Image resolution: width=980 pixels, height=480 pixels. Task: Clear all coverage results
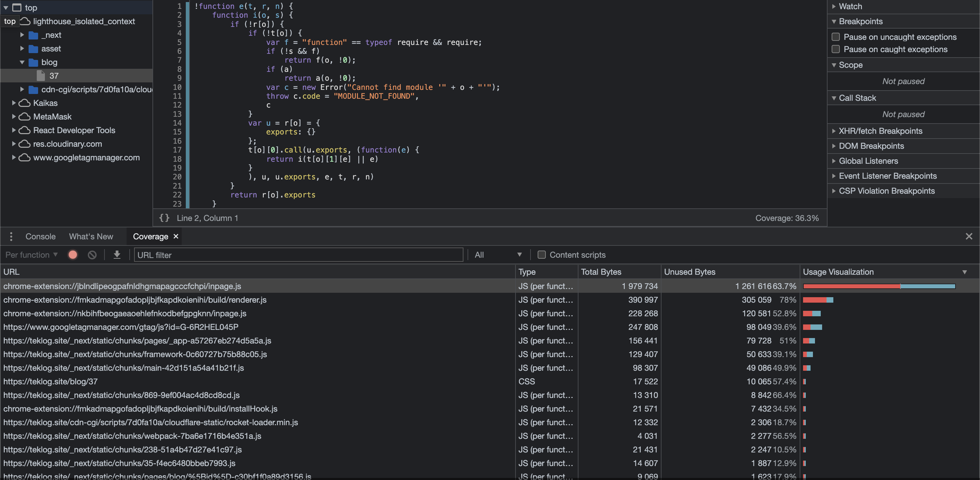92,255
